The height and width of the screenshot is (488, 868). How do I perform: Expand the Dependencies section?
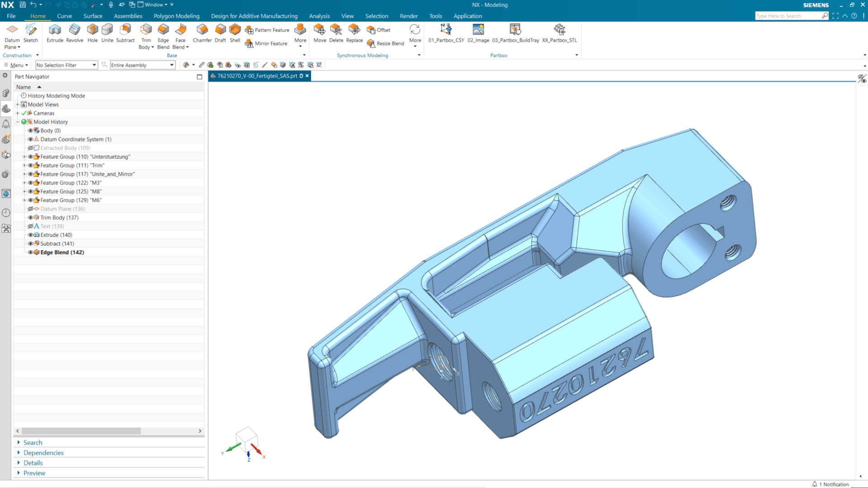tap(43, 453)
